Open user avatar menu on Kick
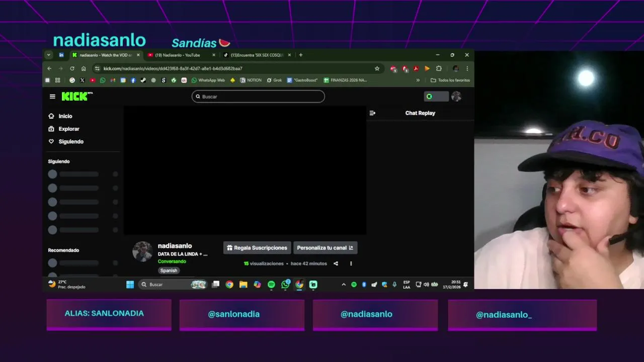 (x=456, y=97)
